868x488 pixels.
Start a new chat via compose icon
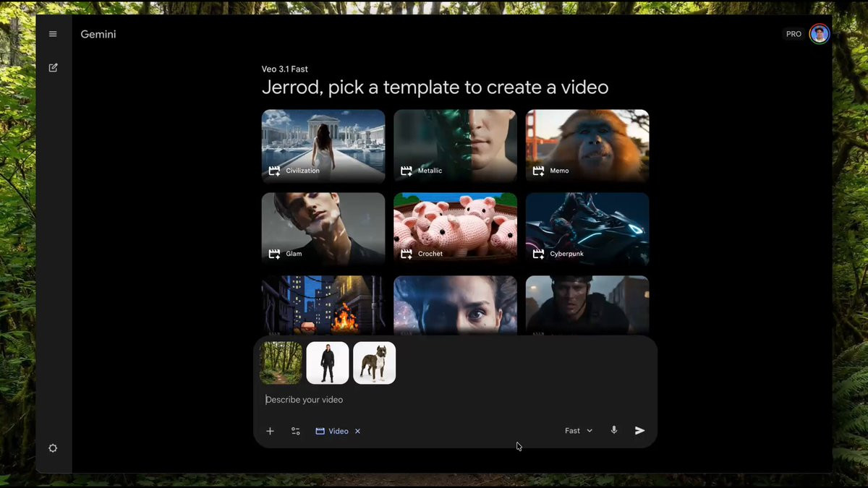(x=53, y=67)
